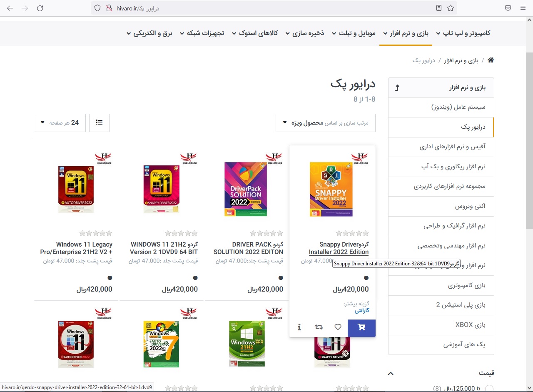Collapse the price filter section
Viewport: 533px width, 392px height.
391,373
